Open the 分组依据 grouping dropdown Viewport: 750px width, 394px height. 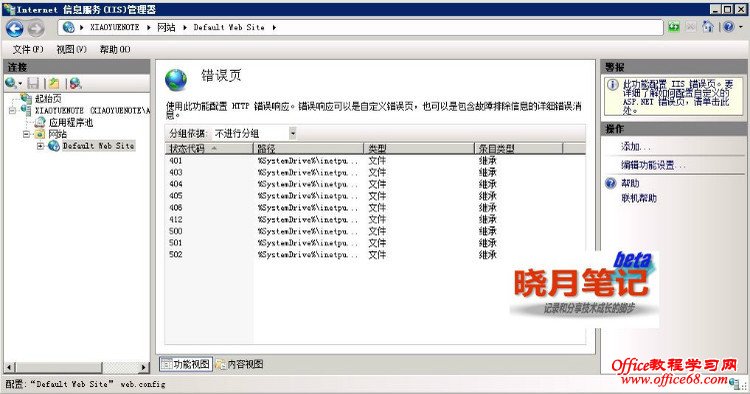293,133
